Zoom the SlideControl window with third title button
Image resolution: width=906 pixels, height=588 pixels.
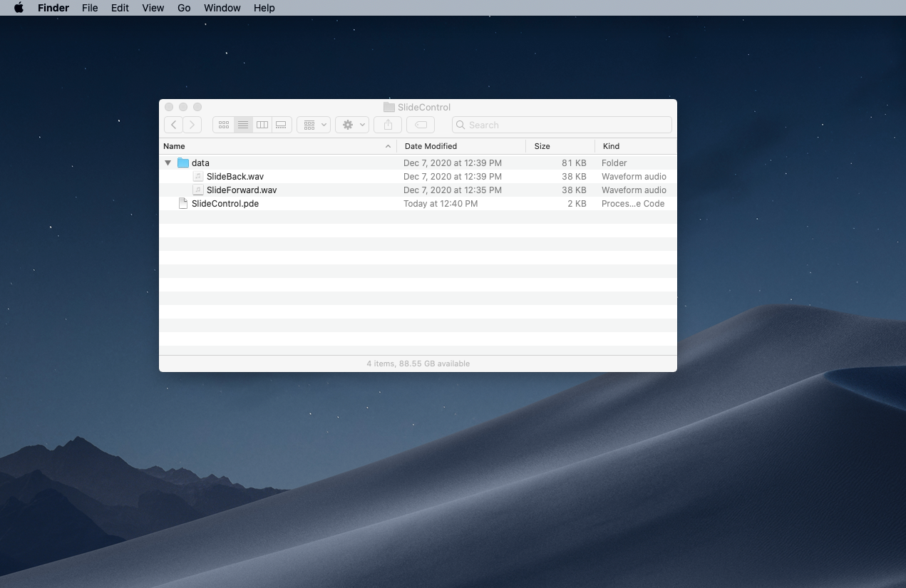[x=197, y=107]
